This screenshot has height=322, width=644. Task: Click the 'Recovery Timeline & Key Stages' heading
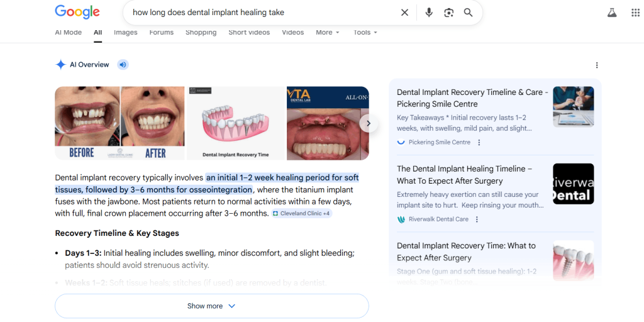coord(117,233)
